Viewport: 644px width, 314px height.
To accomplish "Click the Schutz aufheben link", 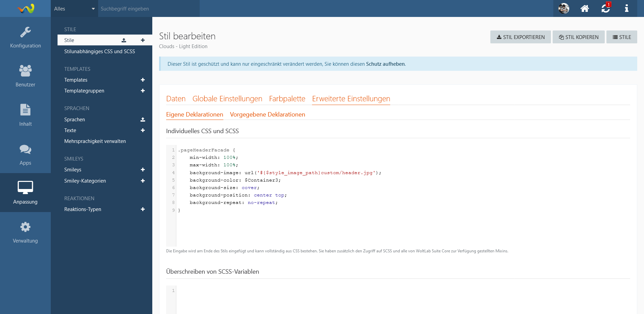I will click(385, 64).
